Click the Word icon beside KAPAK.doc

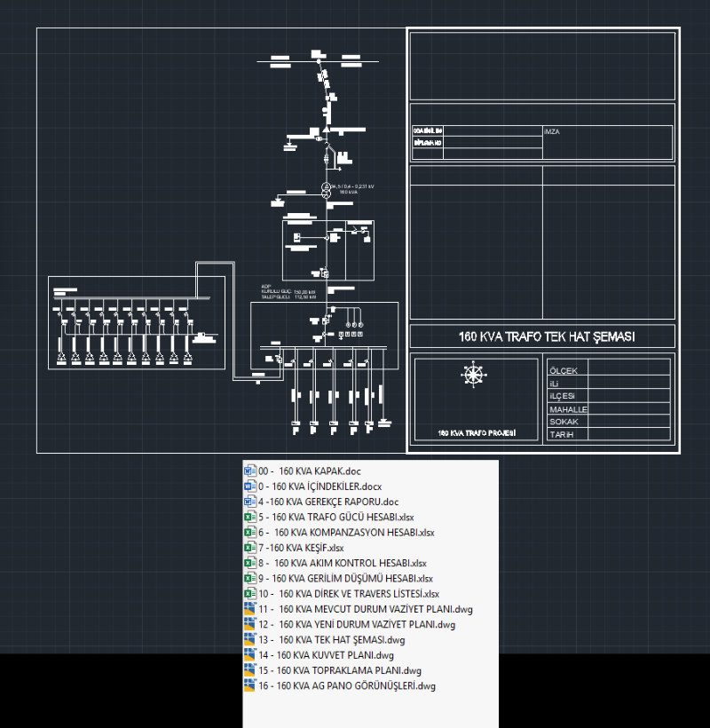pyautogui.click(x=249, y=471)
